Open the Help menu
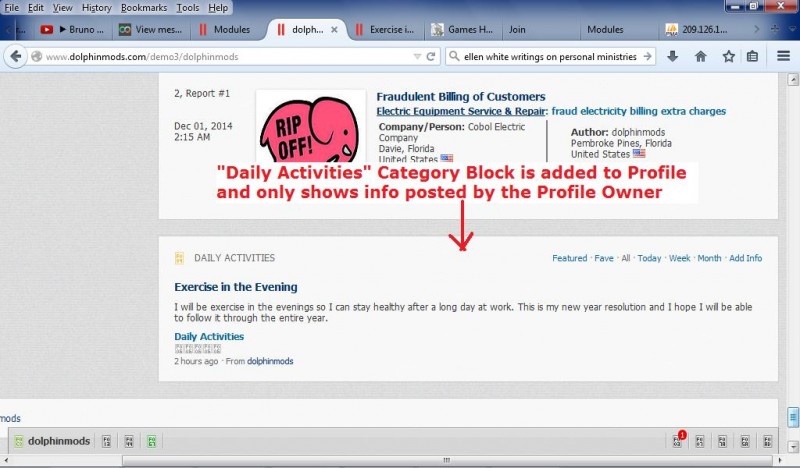Viewport: 800px width, 468px height. (218, 8)
